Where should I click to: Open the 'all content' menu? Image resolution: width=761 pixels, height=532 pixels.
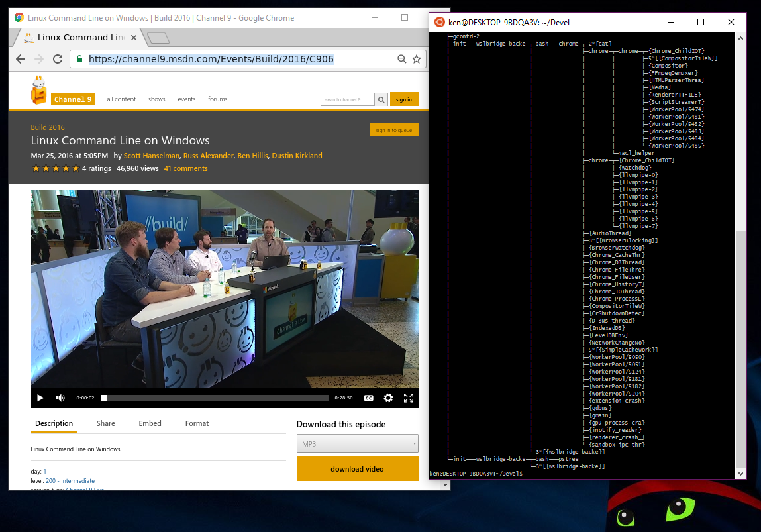click(x=121, y=99)
